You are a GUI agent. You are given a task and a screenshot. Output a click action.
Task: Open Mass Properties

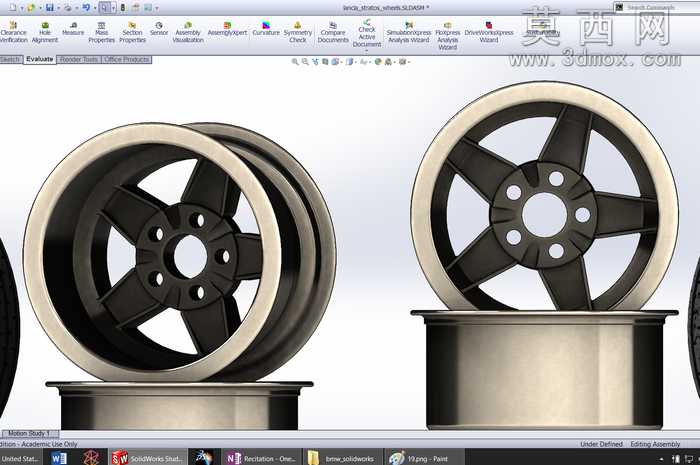tap(101, 32)
